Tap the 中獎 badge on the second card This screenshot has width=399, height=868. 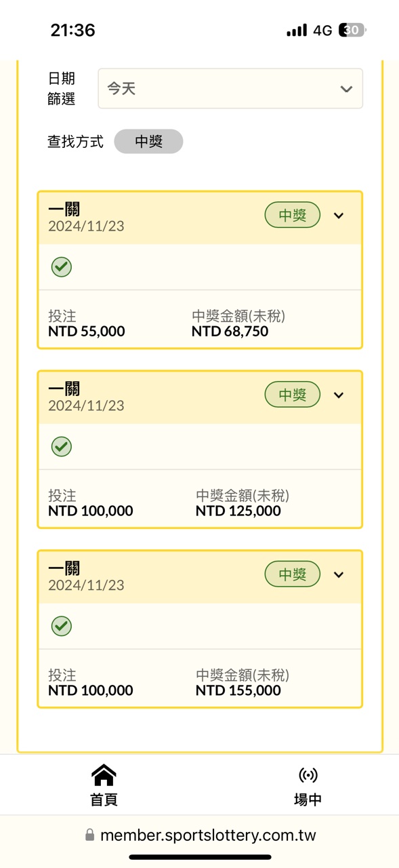tap(293, 395)
